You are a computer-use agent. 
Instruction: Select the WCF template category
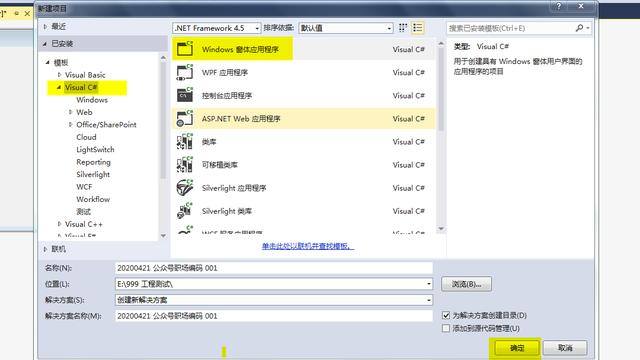point(84,187)
